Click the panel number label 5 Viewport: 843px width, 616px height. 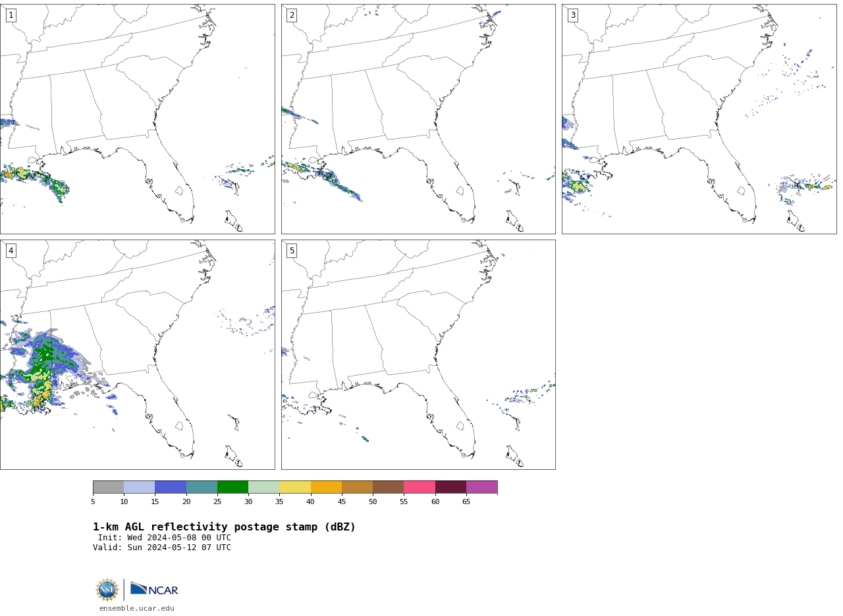point(292,251)
